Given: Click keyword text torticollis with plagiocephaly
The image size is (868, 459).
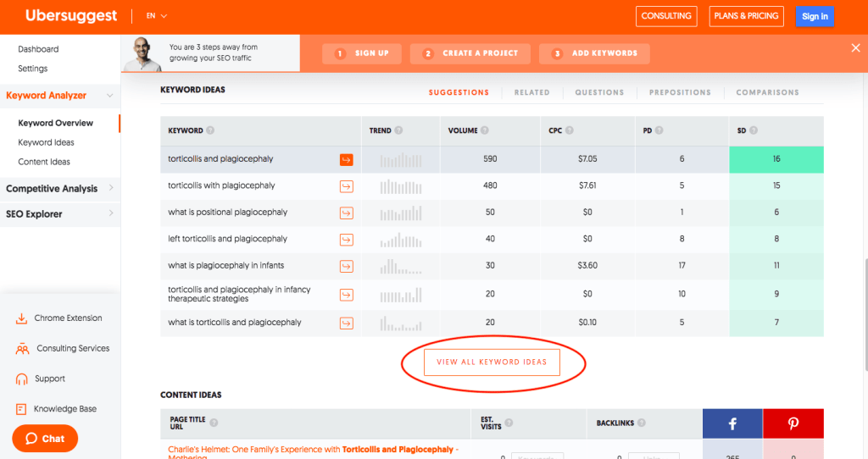Looking at the screenshot, I should pyautogui.click(x=221, y=185).
